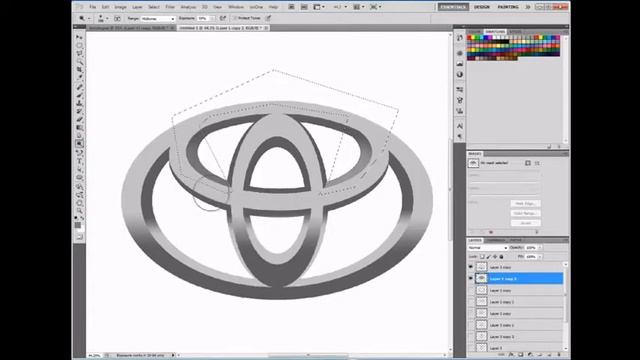
Task: Select the Shape tool
Action: point(79,178)
